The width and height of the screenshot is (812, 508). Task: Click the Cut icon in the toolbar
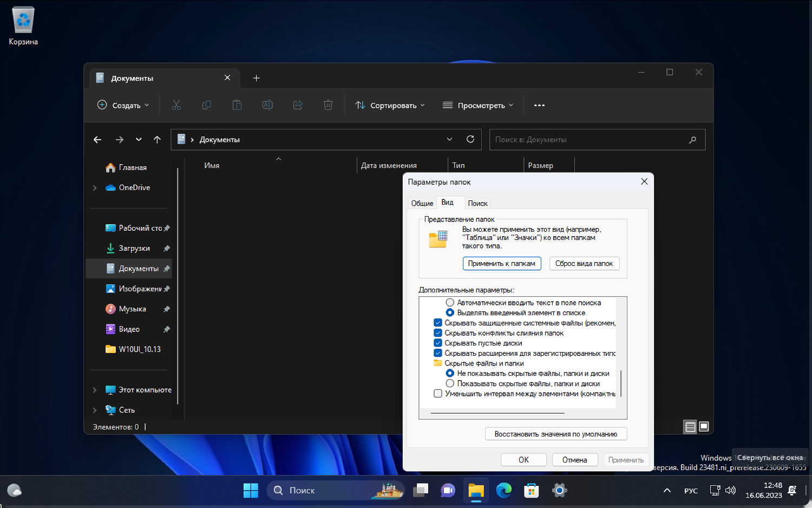[176, 105]
